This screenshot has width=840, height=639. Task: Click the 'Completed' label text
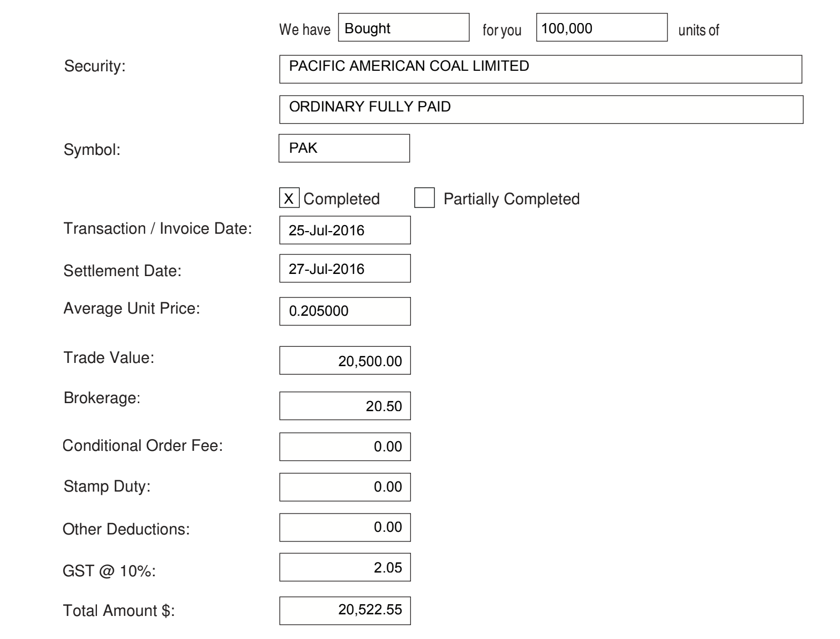point(342,199)
